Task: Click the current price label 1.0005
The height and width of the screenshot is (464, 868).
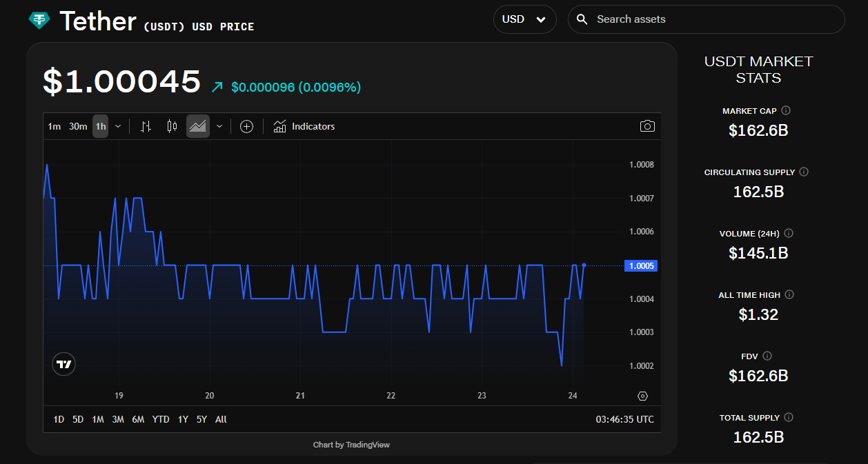Action: pyautogui.click(x=640, y=265)
